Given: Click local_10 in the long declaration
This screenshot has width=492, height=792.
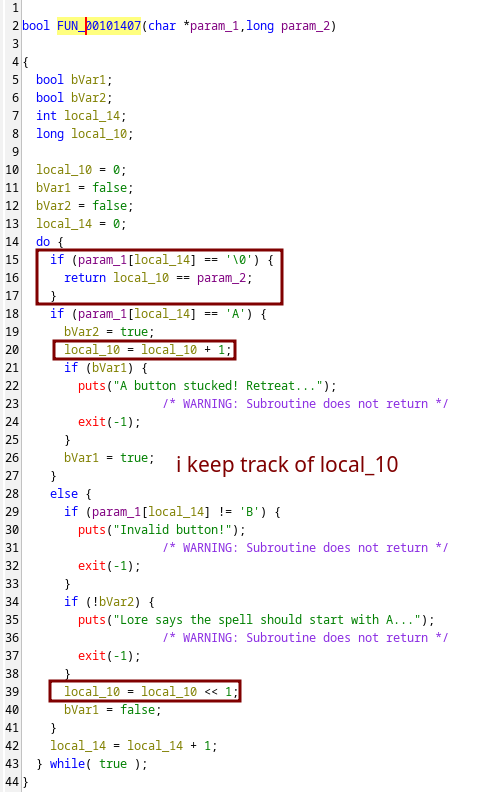Looking at the screenshot, I should (99, 134).
